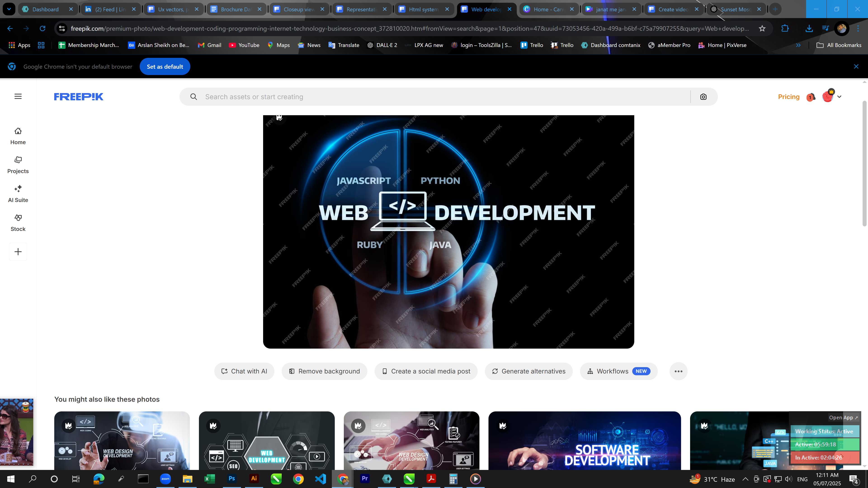Open DALL·E 2 bookmark
868x488 pixels.
(x=382, y=45)
